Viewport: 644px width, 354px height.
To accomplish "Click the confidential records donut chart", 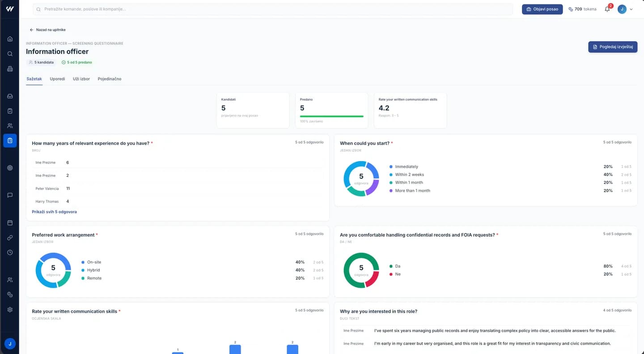I will coord(361,270).
